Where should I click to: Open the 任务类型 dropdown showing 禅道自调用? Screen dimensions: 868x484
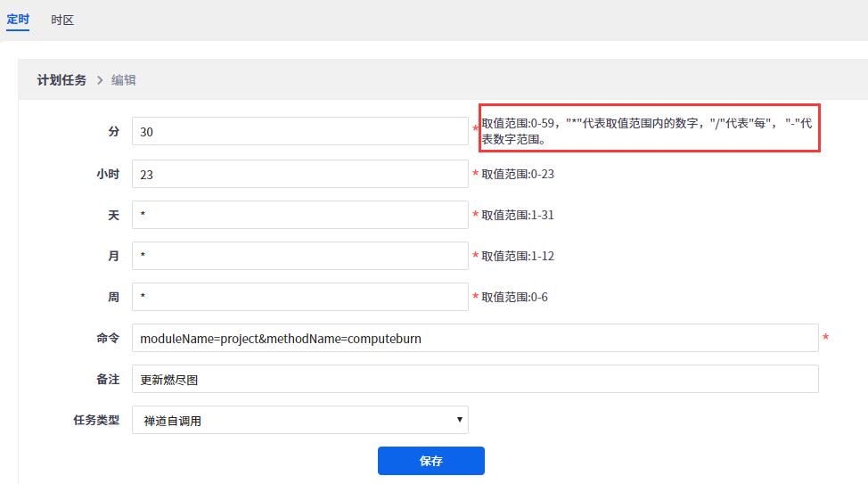coord(300,420)
